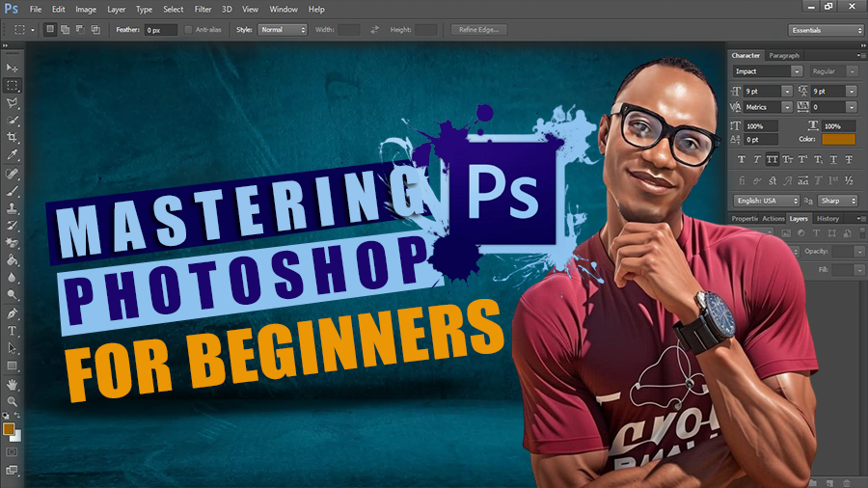Toggle Faux Bold in Character panel
Screen dimensions: 868x488
742,159
